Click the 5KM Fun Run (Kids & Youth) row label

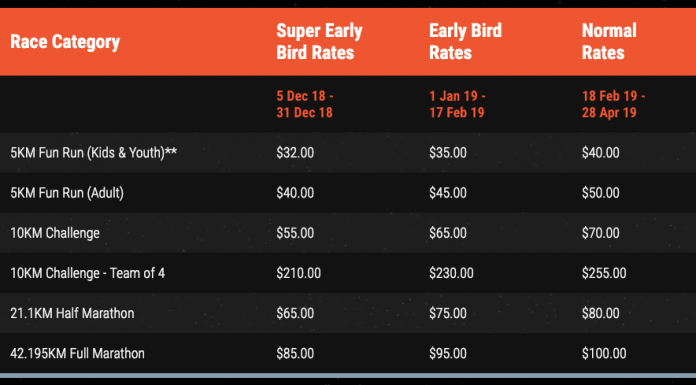pos(94,153)
